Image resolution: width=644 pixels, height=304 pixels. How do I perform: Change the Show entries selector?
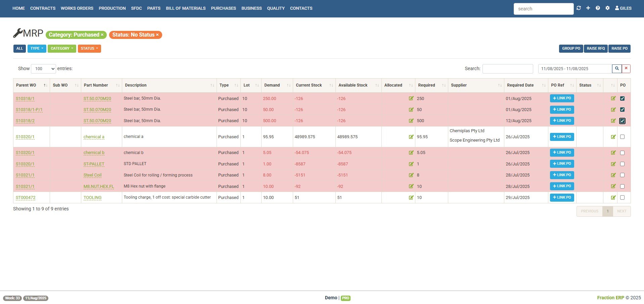tap(43, 68)
